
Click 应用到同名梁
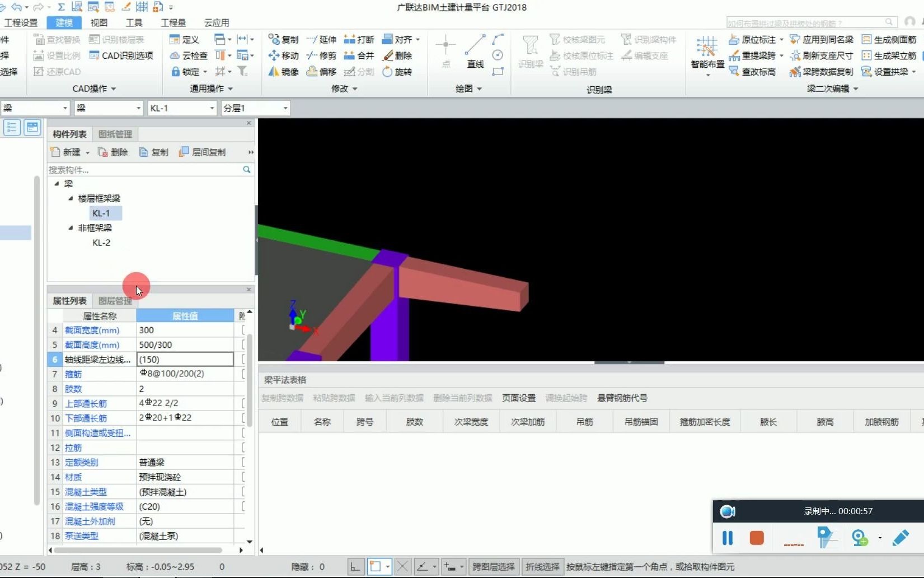pyautogui.click(x=822, y=39)
